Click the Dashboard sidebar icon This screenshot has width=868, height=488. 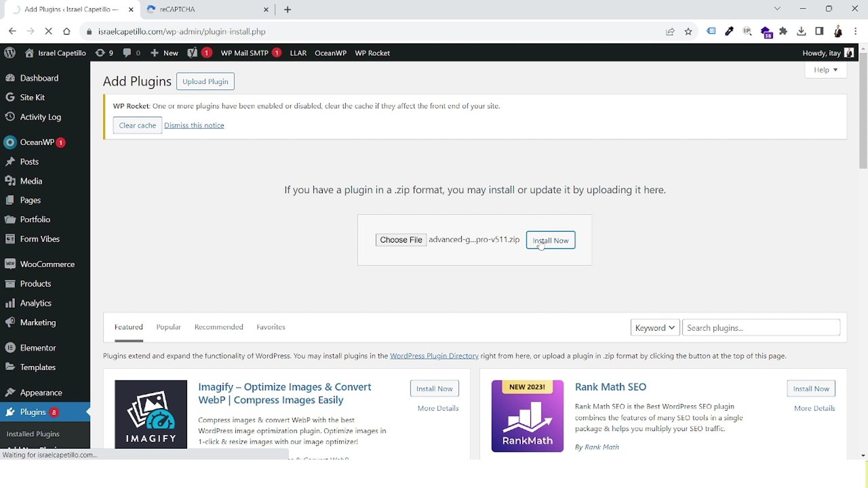tap(10, 78)
